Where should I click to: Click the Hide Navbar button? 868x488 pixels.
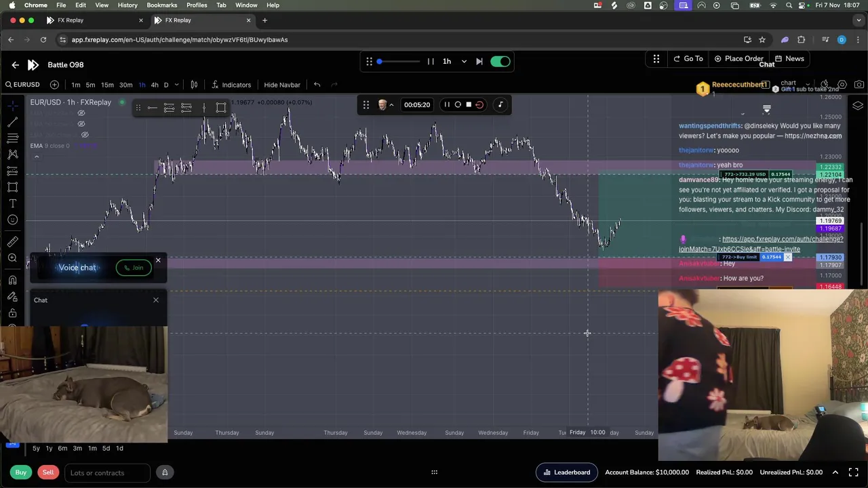[x=282, y=85]
